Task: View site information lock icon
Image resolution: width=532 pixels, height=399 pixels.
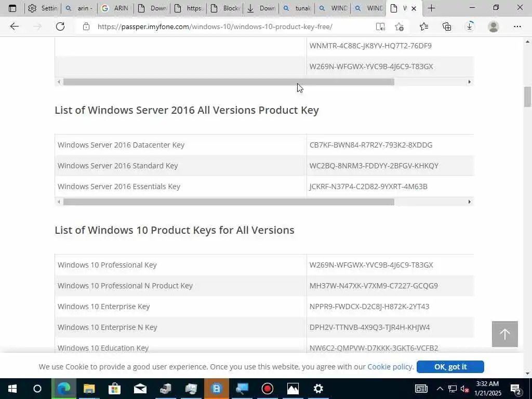Action: tap(86, 26)
